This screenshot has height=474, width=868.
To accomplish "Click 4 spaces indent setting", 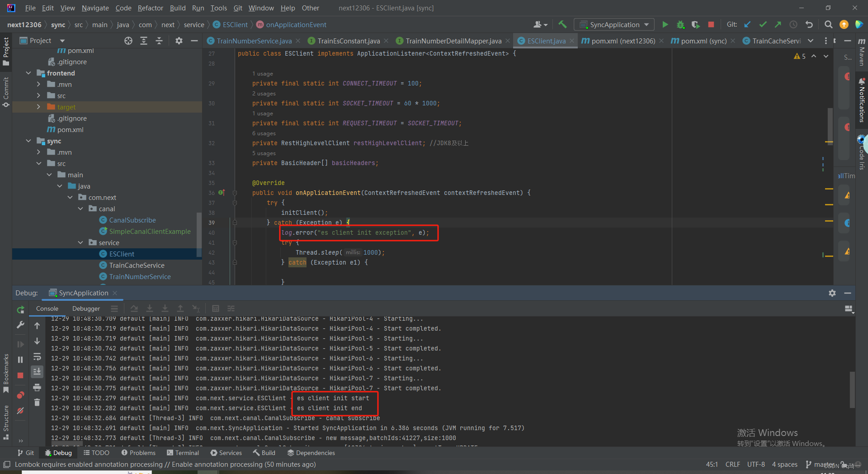I will tap(784, 465).
